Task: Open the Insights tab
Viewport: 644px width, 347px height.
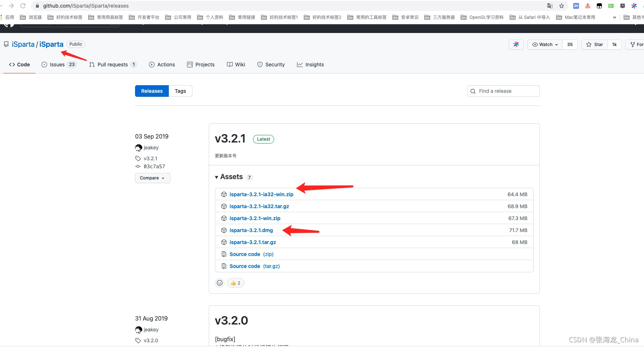Action: 310,65
